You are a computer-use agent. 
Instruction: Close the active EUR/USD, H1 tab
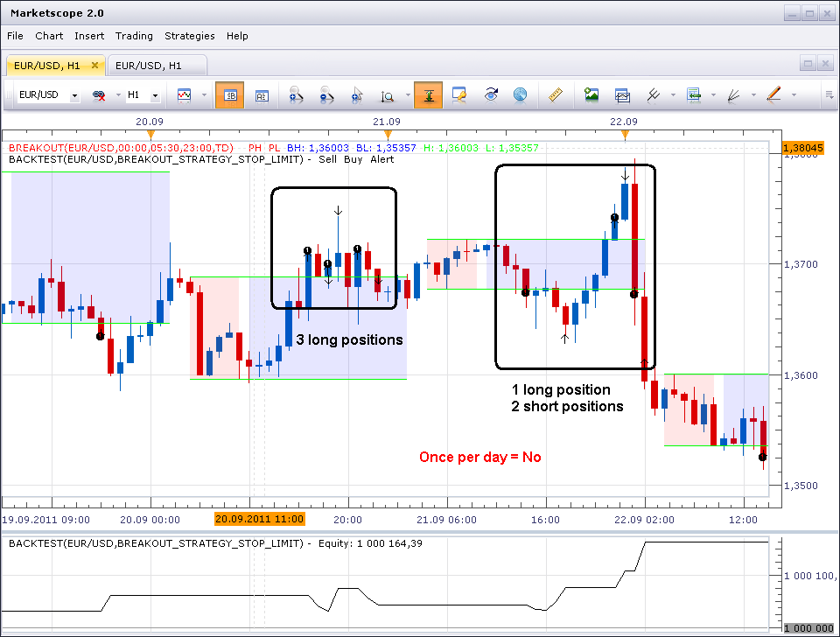tap(94, 65)
